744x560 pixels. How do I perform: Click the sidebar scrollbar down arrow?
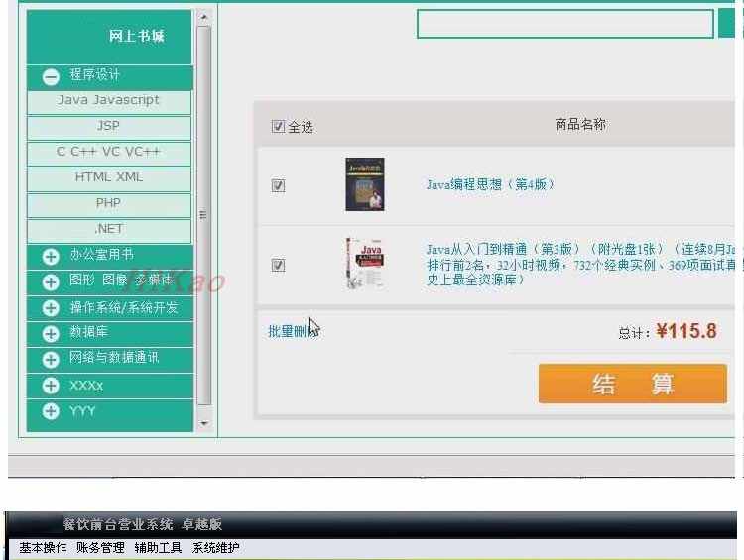(204, 423)
